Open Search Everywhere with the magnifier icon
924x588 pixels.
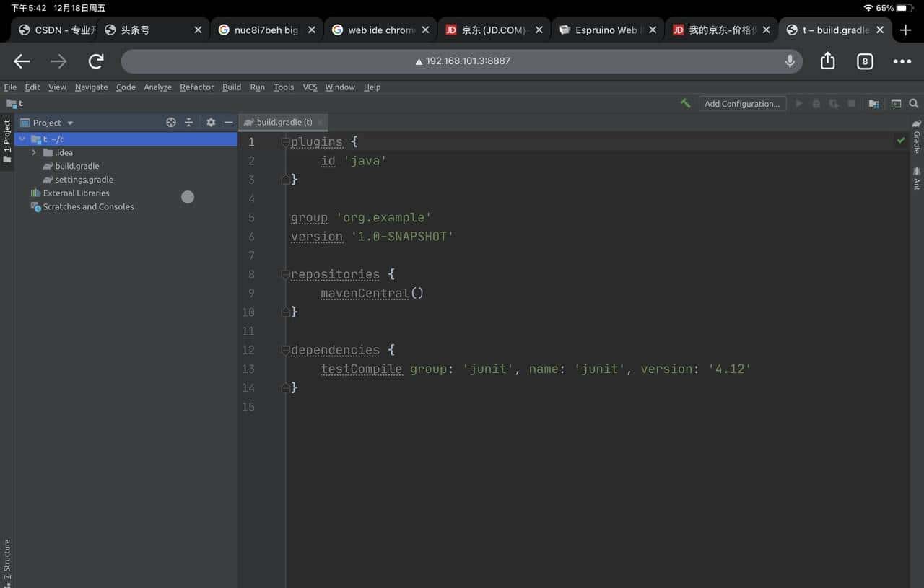pyautogui.click(x=913, y=103)
